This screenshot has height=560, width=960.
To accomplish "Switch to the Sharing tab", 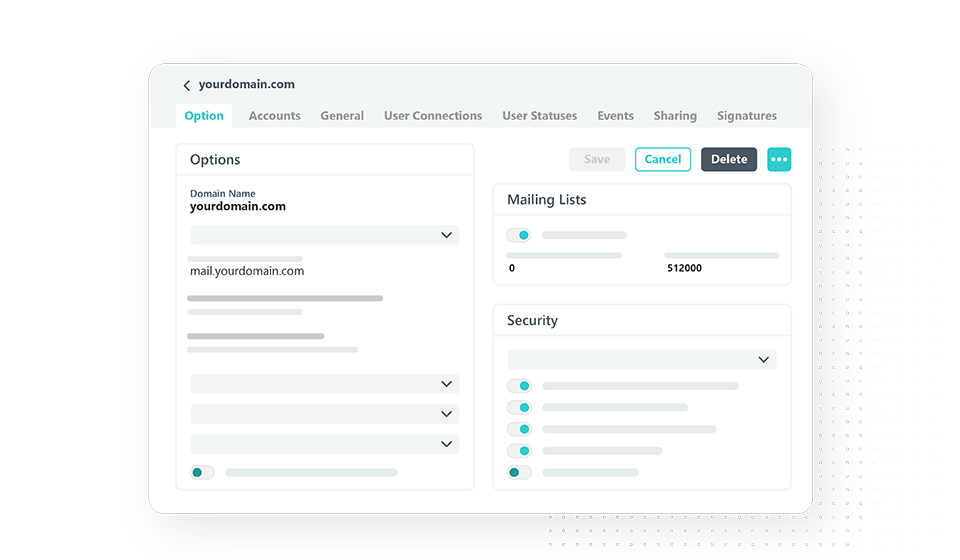I will click(675, 116).
